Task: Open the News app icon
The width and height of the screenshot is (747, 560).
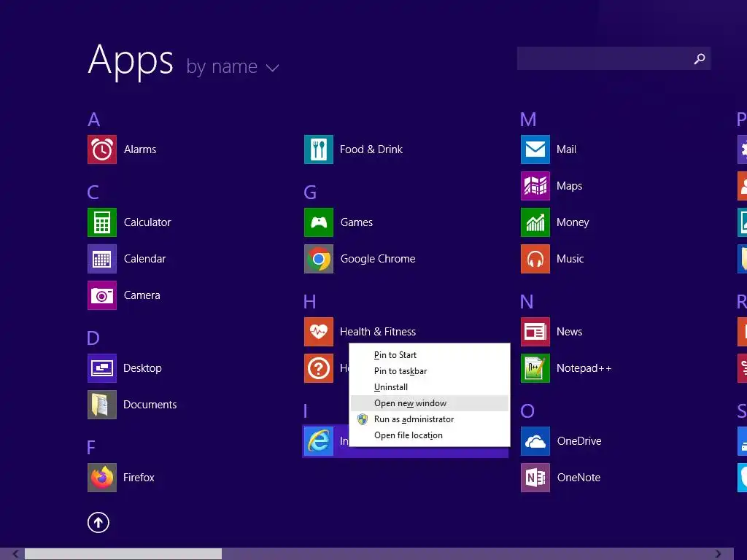Action: tap(535, 332)
